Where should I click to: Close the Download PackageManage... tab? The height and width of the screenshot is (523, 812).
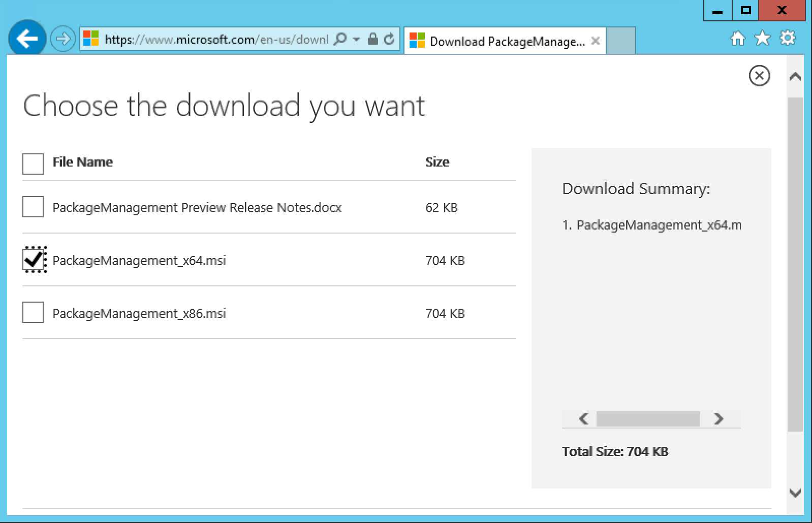pos(596,41)
